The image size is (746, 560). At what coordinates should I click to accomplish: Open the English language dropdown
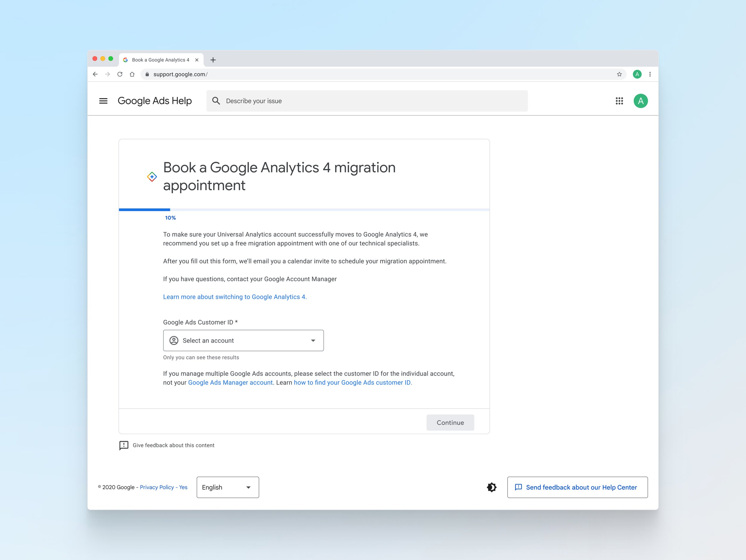[x=228, y=487]
